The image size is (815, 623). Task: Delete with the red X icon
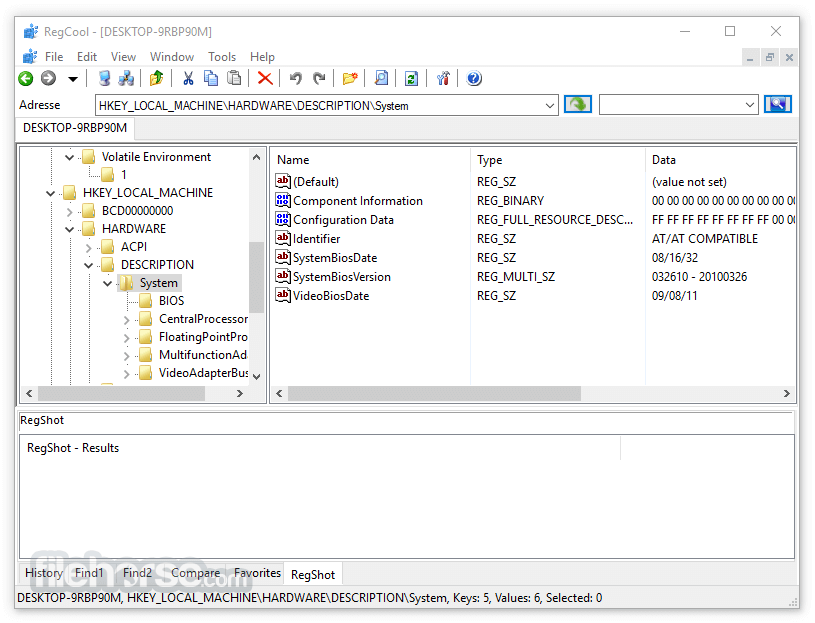tap(265, 78)
